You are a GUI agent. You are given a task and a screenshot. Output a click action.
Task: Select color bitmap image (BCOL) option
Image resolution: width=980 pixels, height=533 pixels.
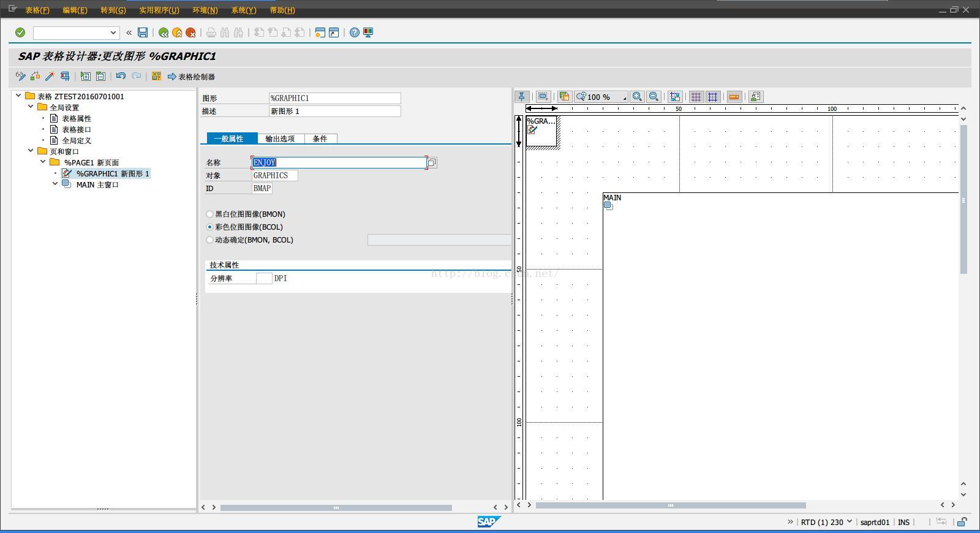[210, 227]
